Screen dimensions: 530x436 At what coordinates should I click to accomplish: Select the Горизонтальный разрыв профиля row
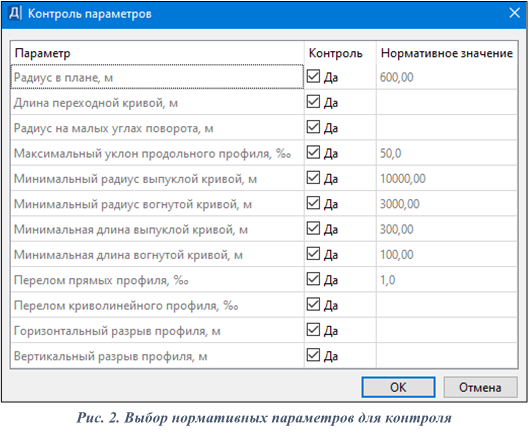(x=264, y=331)
